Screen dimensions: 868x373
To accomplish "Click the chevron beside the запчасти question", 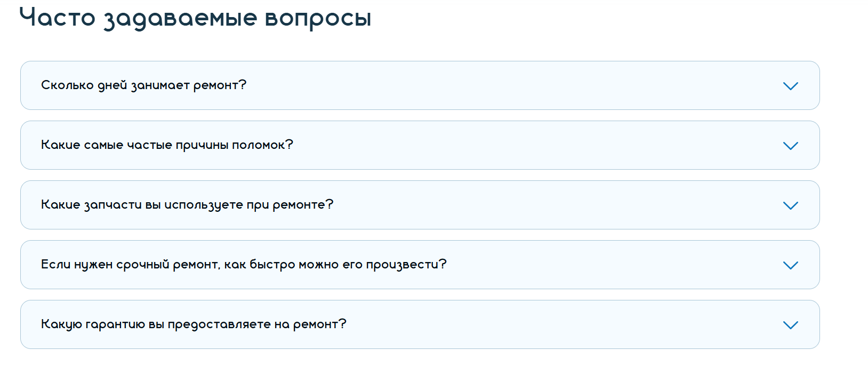I will (790, 205).
